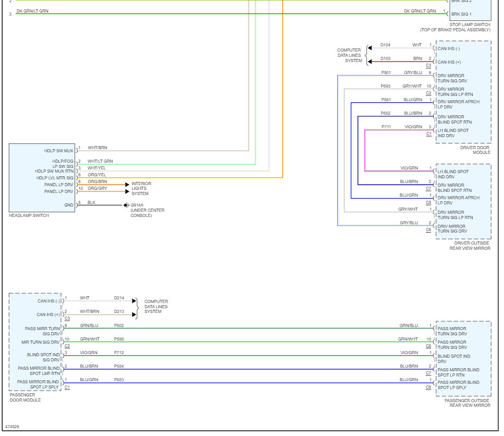The image size is (504, 436).
Task: Select the PASS MIRR TURN SIG DRV label
Action: [42, 331]
